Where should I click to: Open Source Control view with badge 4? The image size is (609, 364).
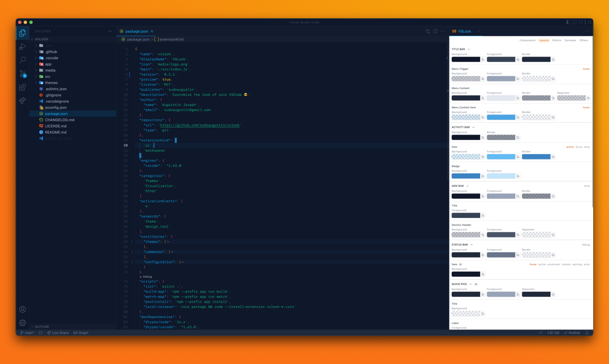[x=23, y=74]
